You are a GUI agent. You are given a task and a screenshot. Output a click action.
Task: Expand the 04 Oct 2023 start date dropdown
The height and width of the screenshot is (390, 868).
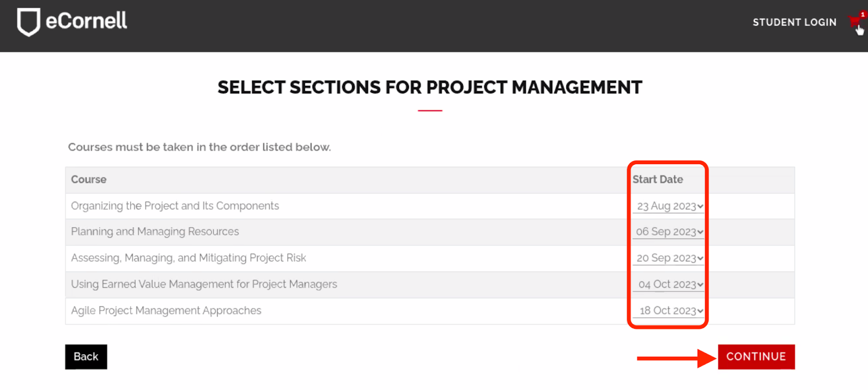[x=669, y=285]
